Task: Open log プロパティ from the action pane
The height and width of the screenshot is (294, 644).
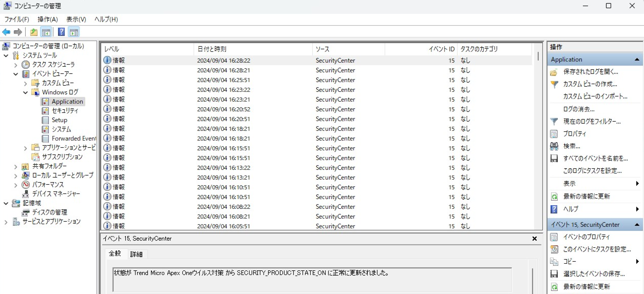Action: point(574,133)
